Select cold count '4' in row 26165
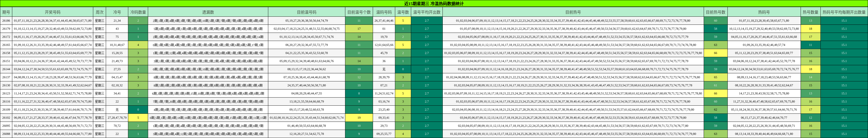Viewport: 868px width, 138px height. click(x=138, y=45)
